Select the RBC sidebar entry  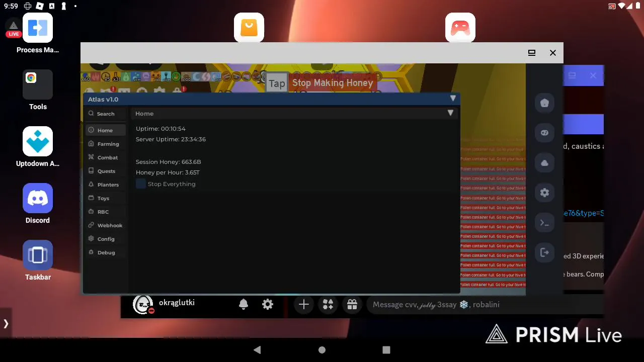pos(105,212)
